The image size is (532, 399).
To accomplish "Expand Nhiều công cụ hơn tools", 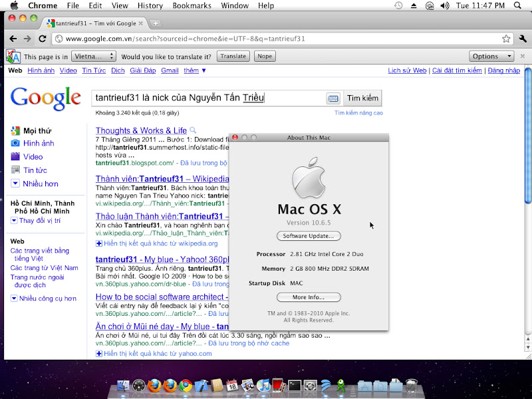I will click(44, 299).
